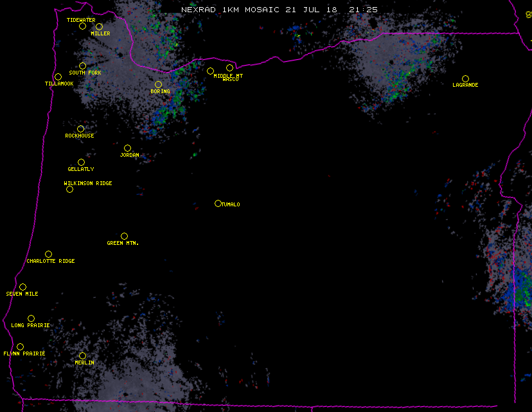
Task: Select the Flynn Prairie station marker
Action: [20, 347]
